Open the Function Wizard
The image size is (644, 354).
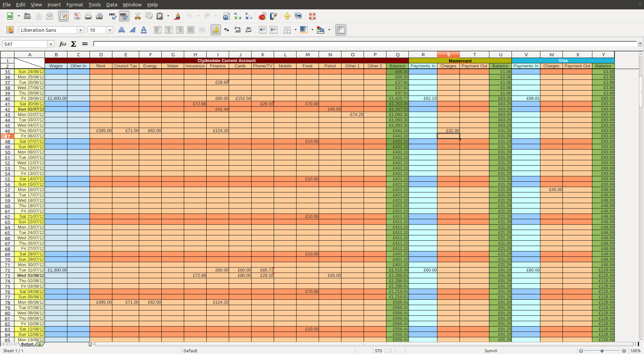(x=63, y=44)
